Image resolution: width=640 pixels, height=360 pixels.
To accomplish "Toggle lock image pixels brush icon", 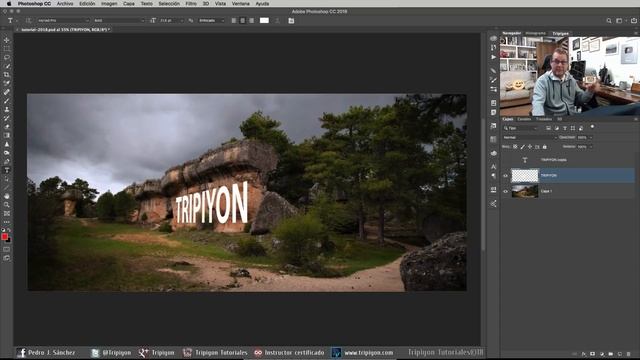I will pos(522,147).
